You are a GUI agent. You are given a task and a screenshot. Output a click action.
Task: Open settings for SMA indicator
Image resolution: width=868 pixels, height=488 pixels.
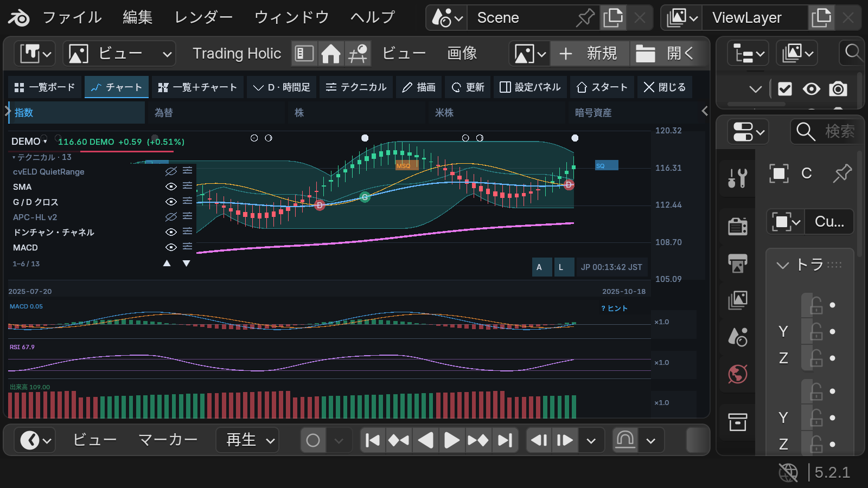(x=188, y=186)
